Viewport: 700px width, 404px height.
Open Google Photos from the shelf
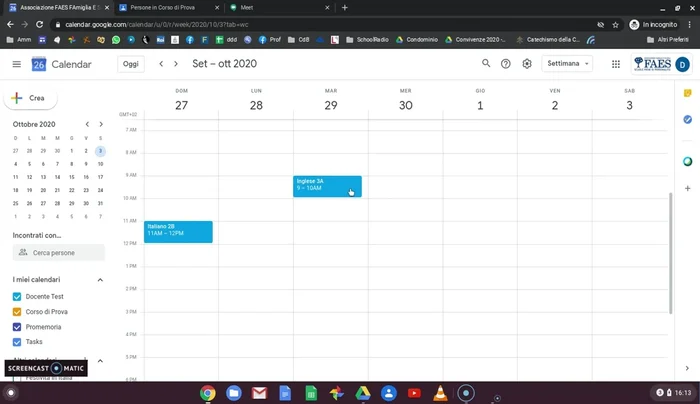337,393
